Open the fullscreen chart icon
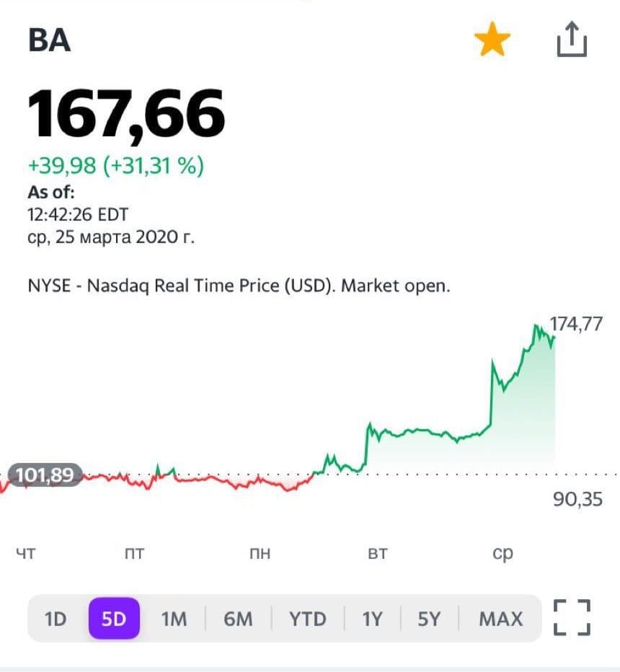620x672 pixels. (572, 617)
